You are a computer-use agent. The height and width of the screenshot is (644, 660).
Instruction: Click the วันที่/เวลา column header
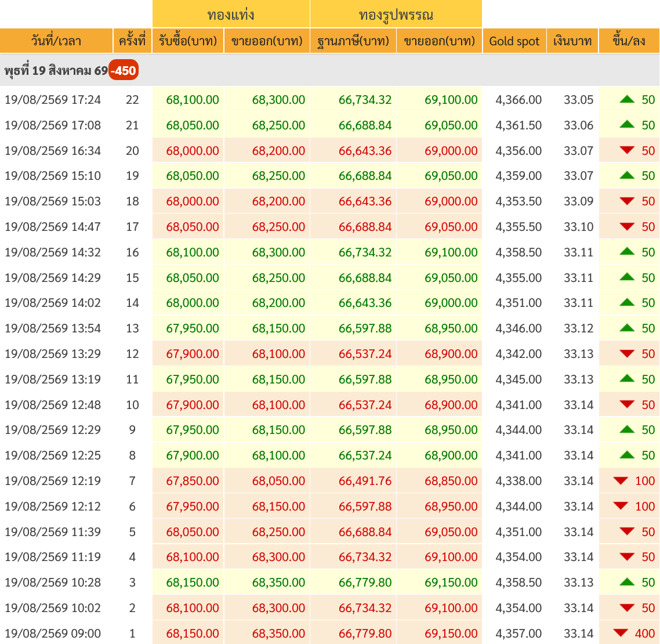click(56, 41)
